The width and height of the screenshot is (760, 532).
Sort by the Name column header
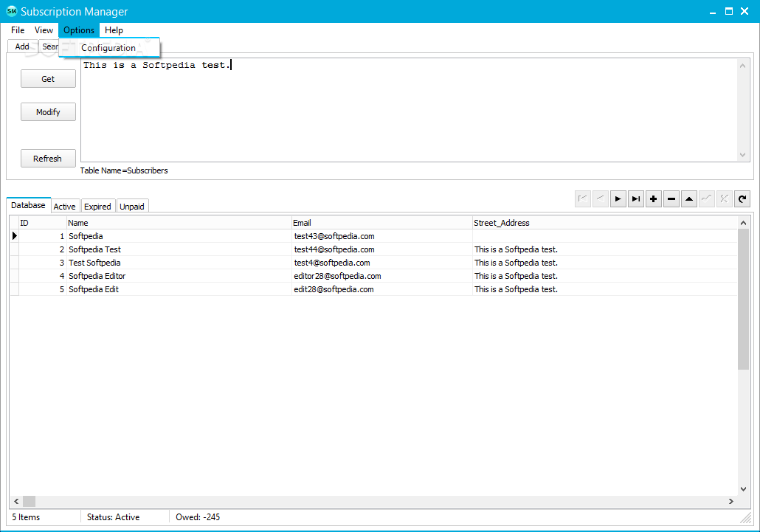179,223
